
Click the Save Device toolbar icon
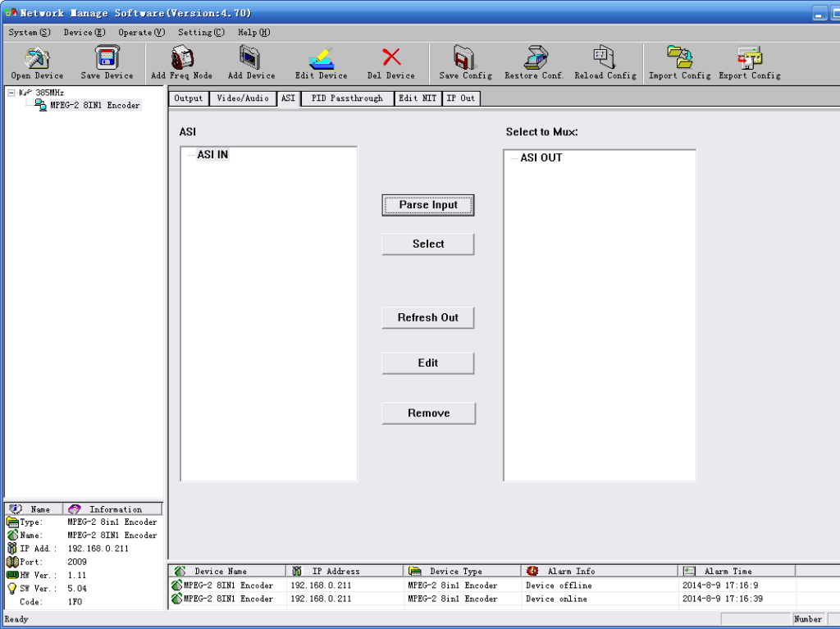click(107, 57)
